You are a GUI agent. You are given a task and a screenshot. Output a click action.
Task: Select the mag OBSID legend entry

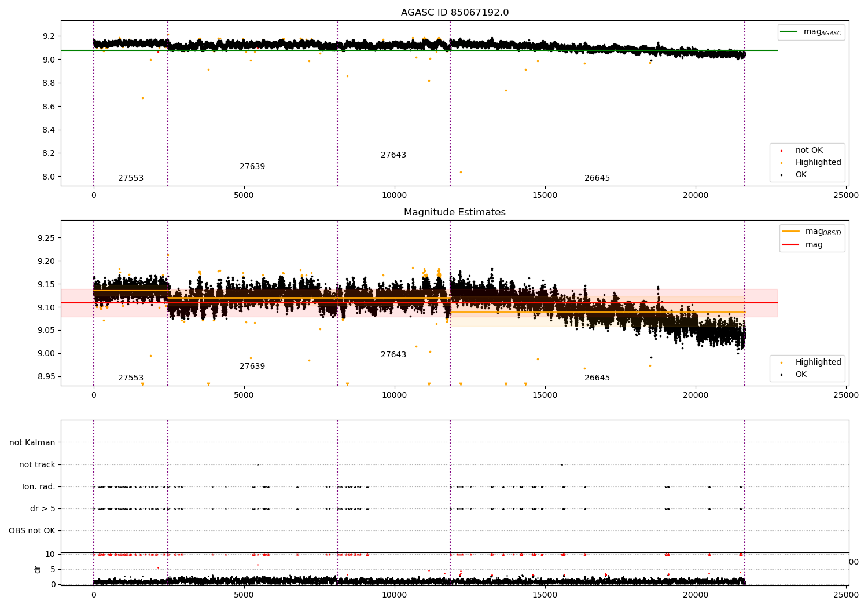click(x=812, y=232)
